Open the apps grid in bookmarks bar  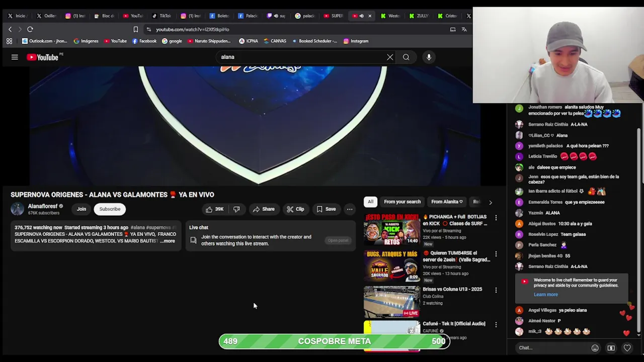pyautogui.click(x=9, y=41)
